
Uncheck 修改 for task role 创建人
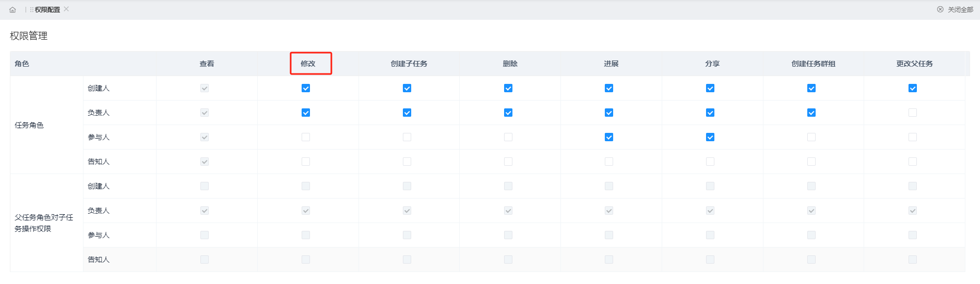coord(306,88)
